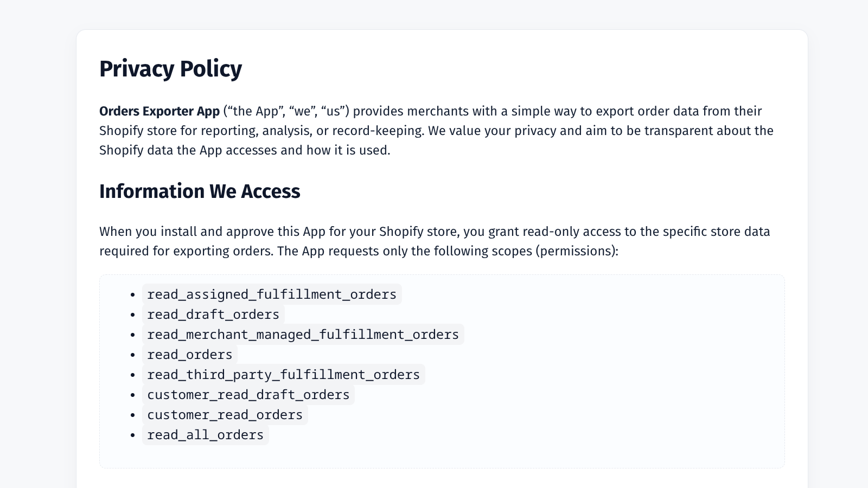Click the read_orders scope tag
This screenshot has height=488, width=868.
tap(190, 355)
